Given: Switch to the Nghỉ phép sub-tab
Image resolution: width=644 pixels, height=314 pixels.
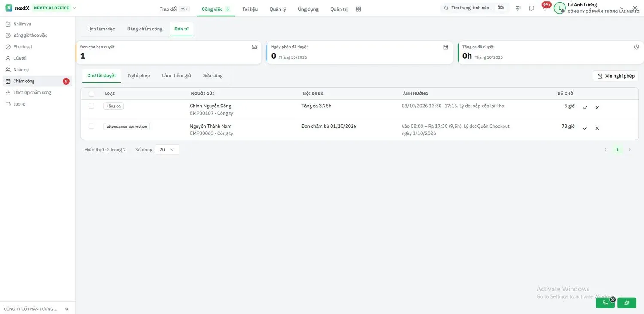Looking at the screenshot, I should [139, 75].
